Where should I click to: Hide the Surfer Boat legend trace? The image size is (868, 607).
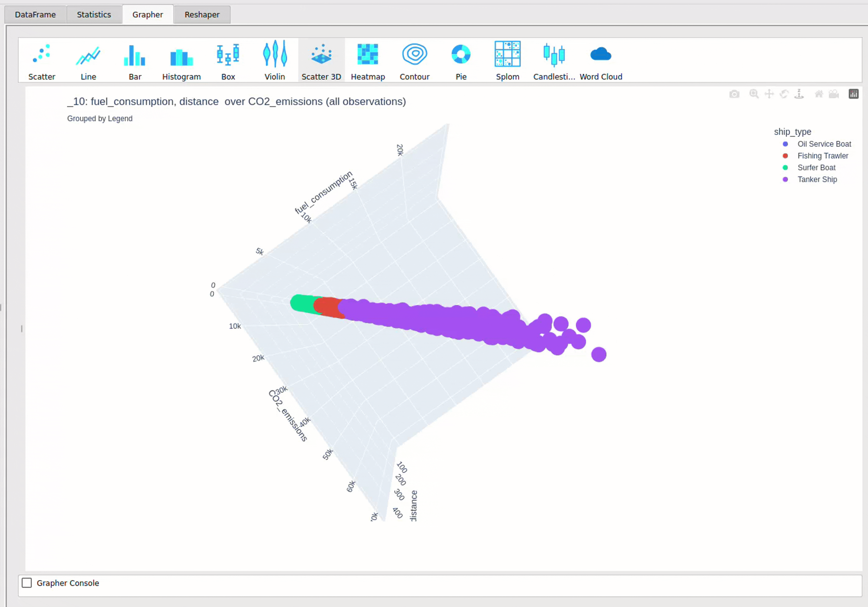(x=817, y=168)
